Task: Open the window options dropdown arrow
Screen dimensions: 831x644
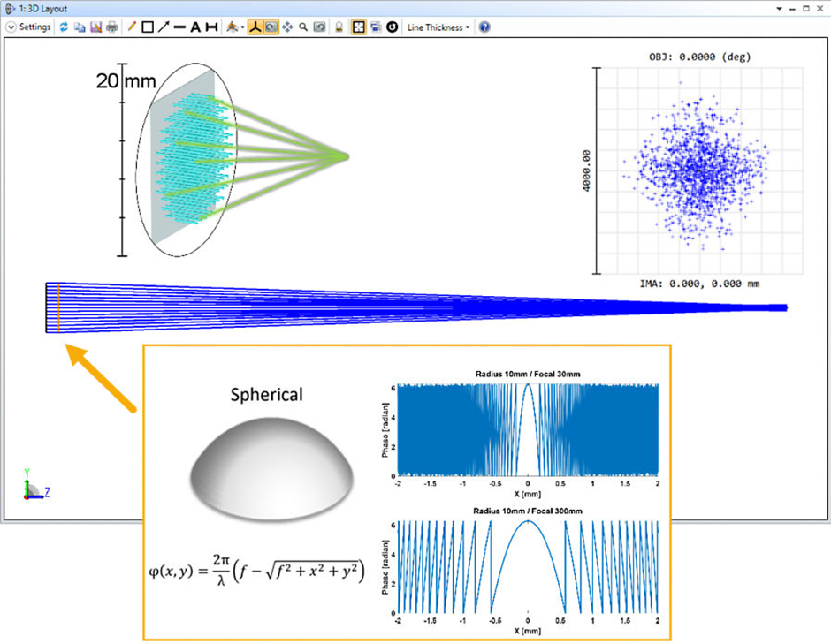Action: (x=779, y=9)
